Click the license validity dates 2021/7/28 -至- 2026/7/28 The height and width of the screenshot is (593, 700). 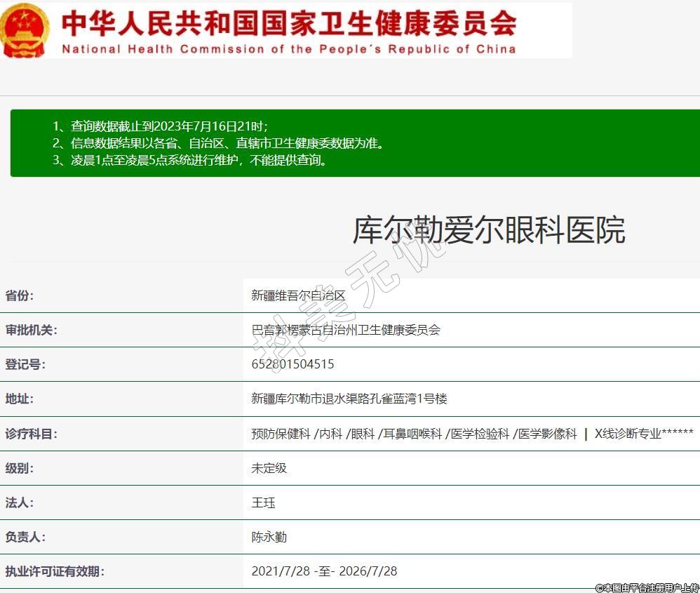pyautogui.click(x=324, y=571)
